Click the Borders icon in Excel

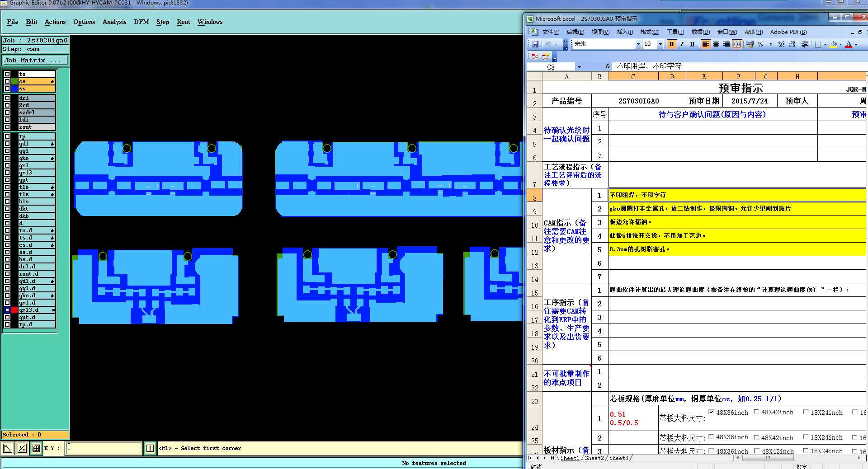coord(818,44)
